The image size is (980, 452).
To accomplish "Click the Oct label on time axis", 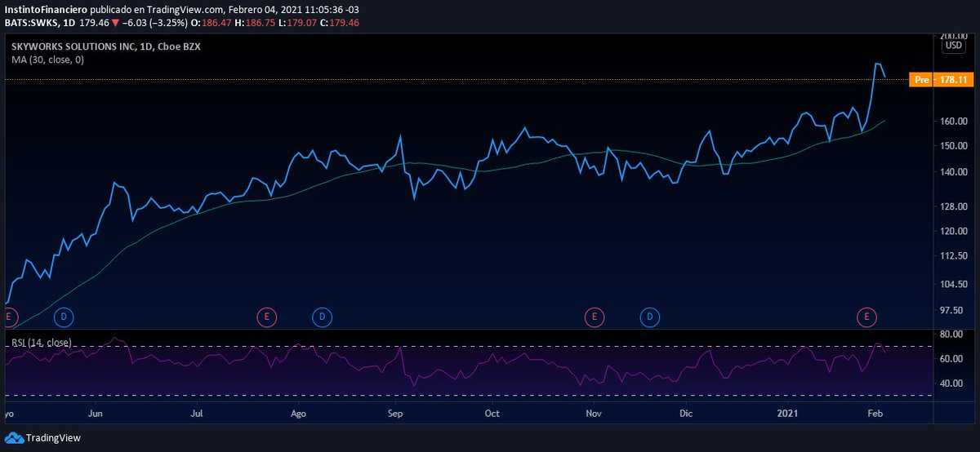I will [492, 414].
